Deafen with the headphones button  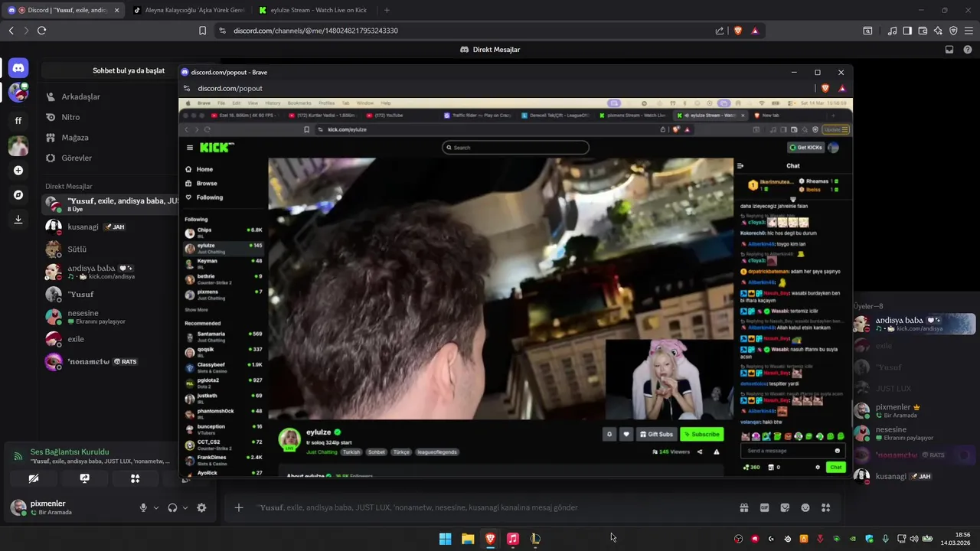[172, 507]
